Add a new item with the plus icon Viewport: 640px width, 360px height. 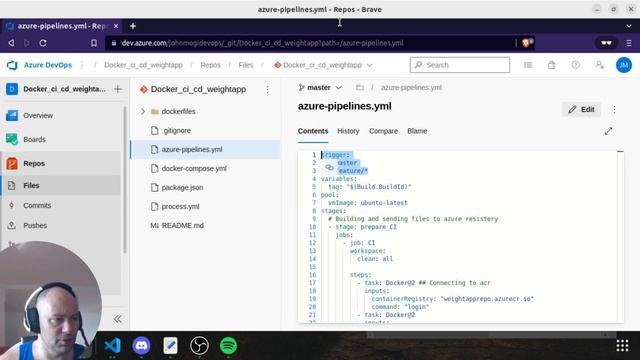(118, 89)
